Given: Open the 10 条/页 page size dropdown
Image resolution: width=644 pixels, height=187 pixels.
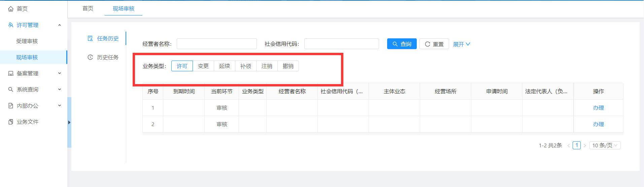Looking at the screenshot, I should point(605,145).
